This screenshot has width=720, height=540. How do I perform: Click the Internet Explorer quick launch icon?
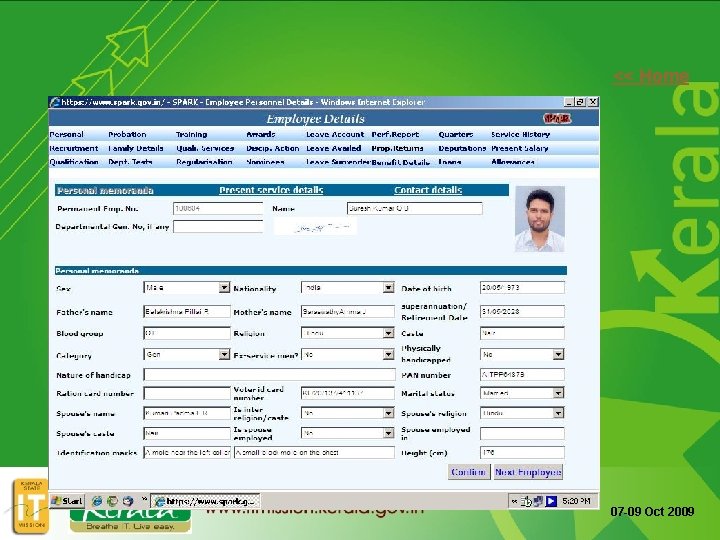pos(97,501)
